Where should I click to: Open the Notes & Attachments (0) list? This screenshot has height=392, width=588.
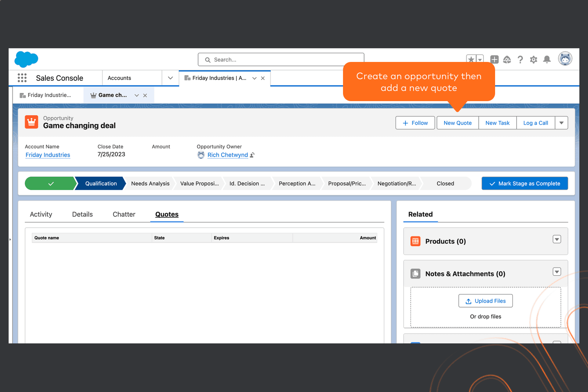(x=465, y=274)
